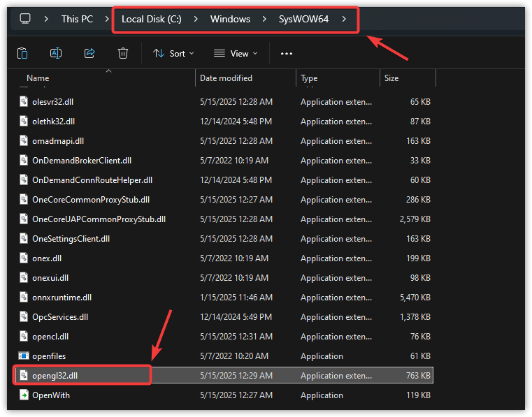532x417 pixels.
Task: Open the See more three-dots menu
Action: coord(287,53)
